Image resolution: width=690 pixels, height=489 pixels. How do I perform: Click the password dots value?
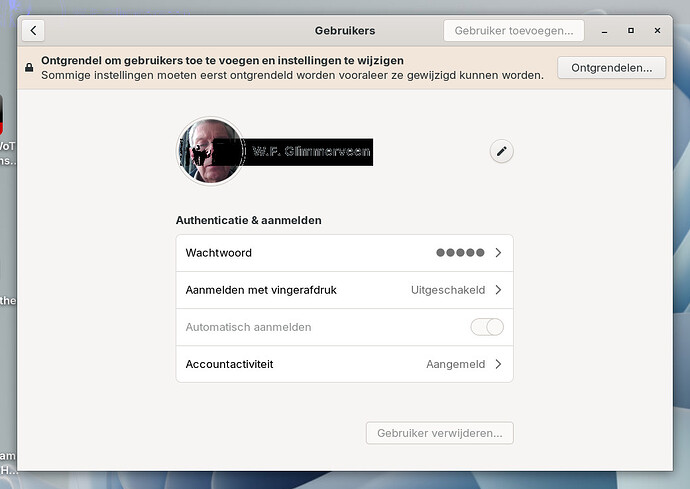[x=460, y=253]
